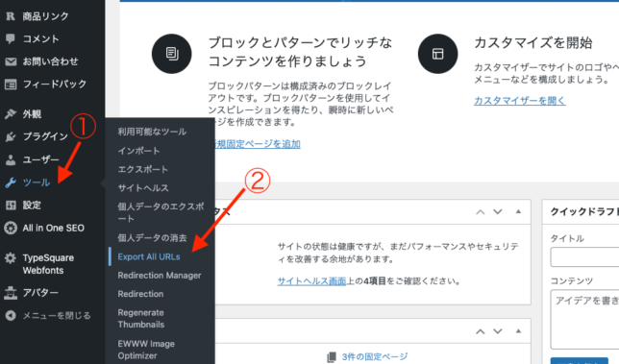Click the フィードバック form icon
Image resolution: width=619 pixels, height=364 pixels.
[x=11, y=84]
